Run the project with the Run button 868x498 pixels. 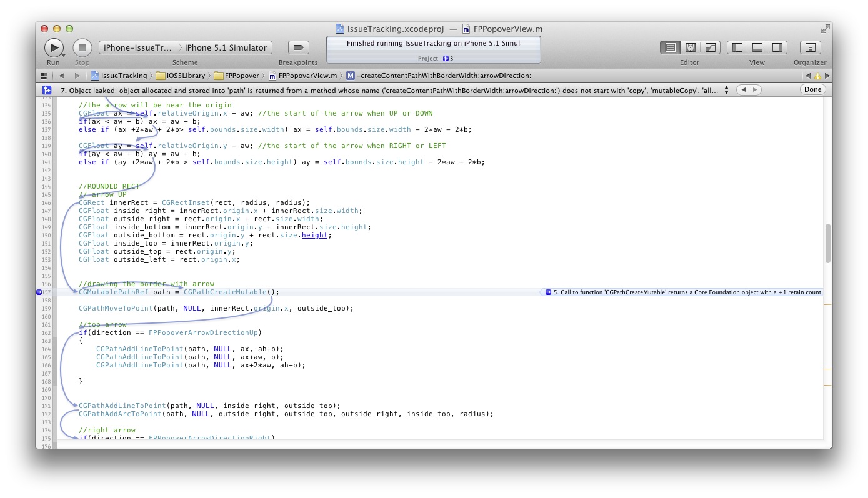(54, 47)
